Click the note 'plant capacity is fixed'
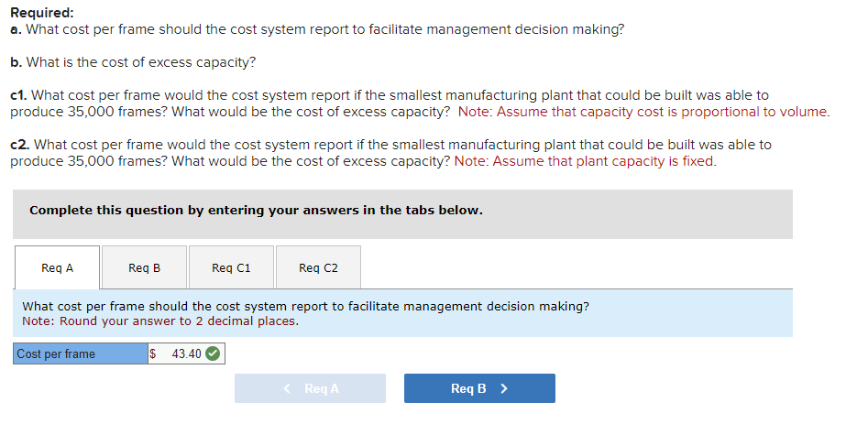This screenshot has width=868, height=424. pyautogui.click(x=585, y=161)
